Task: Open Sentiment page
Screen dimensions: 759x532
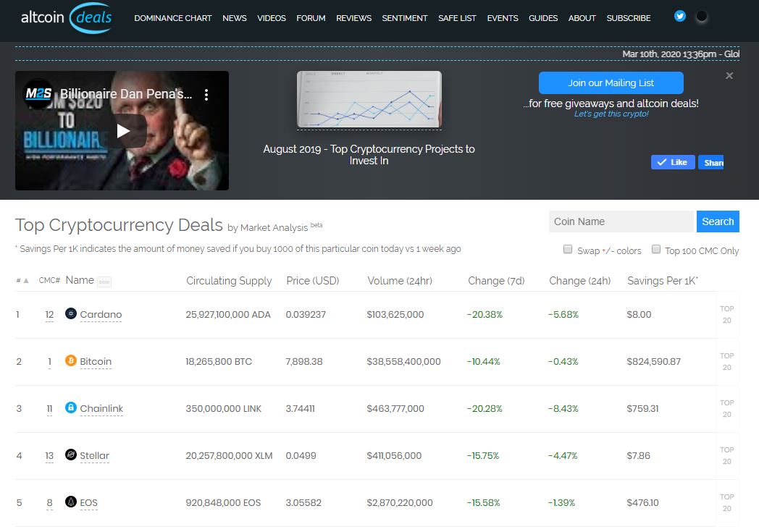Action: tap(405, 18)
